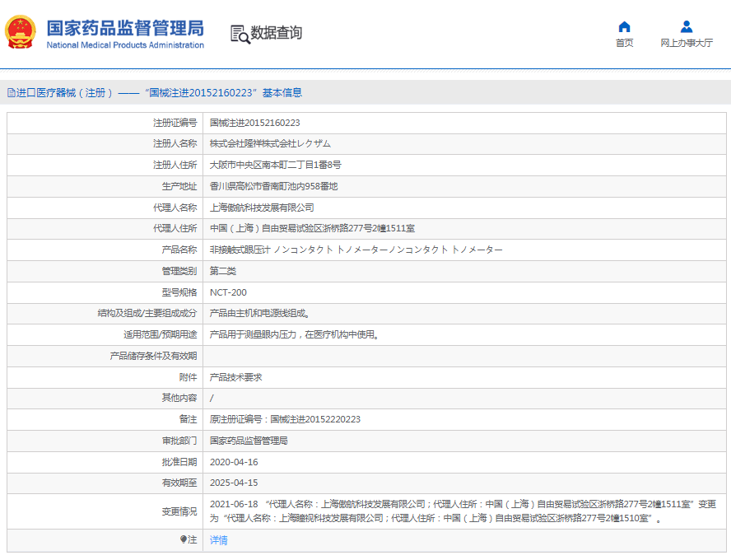Image resolution: width=731 pixels, height=560 pixels.
Task: Select approval date 2020-04-16
Action: click(x=234, y=462)
